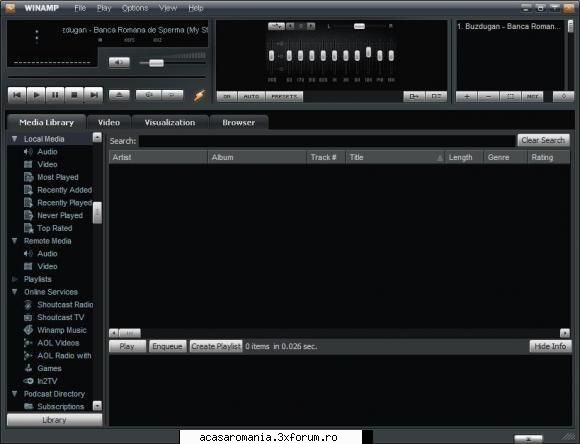Viewport: 580px width, 444px height.
Task: Click the Enqueue button
Action: tap(168, 346)
